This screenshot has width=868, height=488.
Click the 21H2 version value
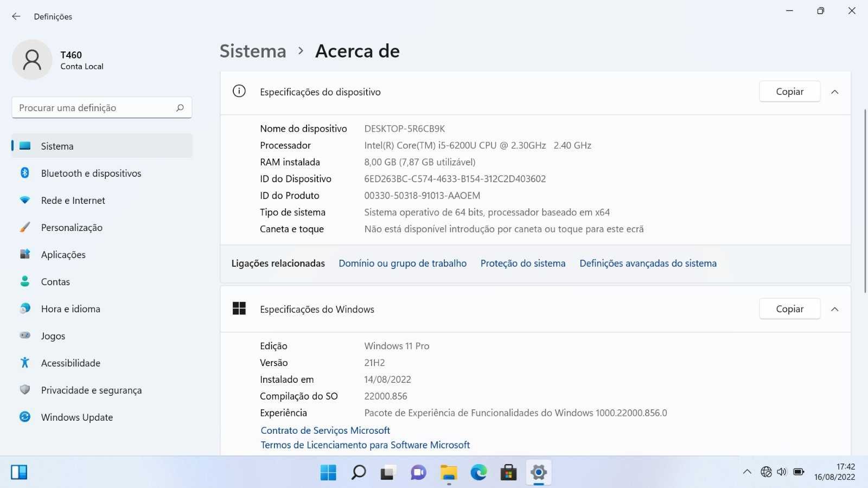point(374,363)
